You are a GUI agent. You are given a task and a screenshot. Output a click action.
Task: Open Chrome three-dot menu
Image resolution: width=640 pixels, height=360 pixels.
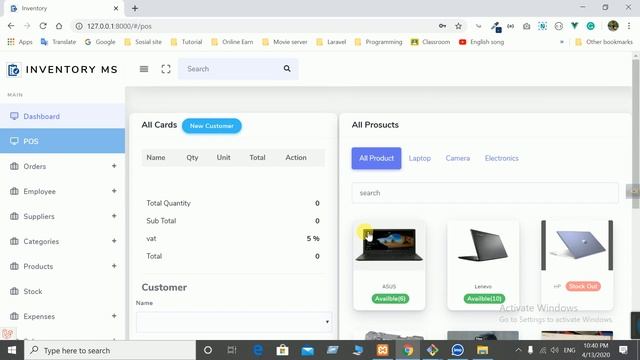629,26
